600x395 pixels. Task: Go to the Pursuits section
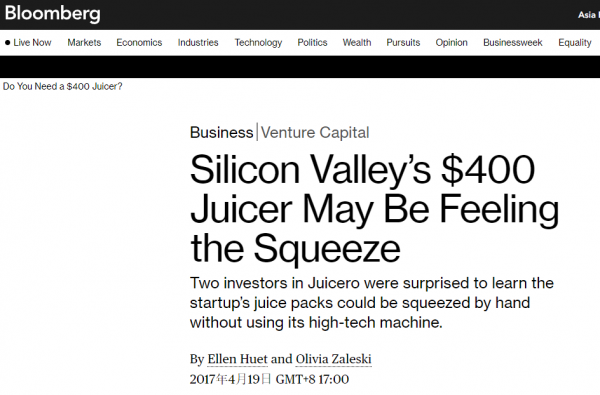click(x=403, y=42)
